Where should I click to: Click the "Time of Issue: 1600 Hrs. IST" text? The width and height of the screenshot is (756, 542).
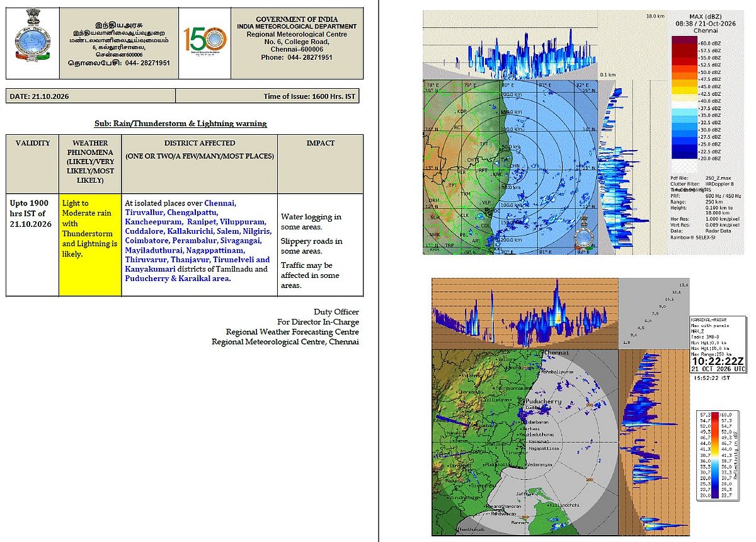click(x=309, y=96)
